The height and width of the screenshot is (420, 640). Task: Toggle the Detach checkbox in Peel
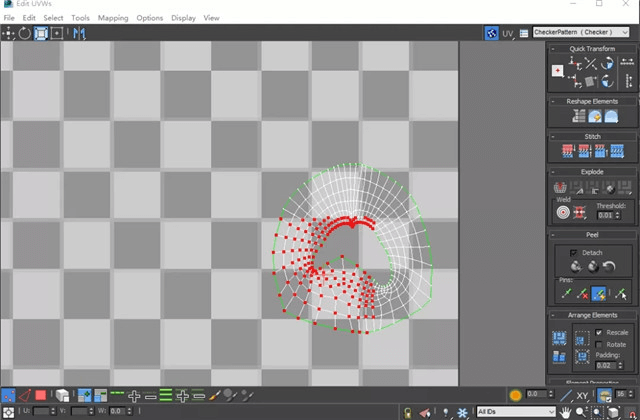573,253
